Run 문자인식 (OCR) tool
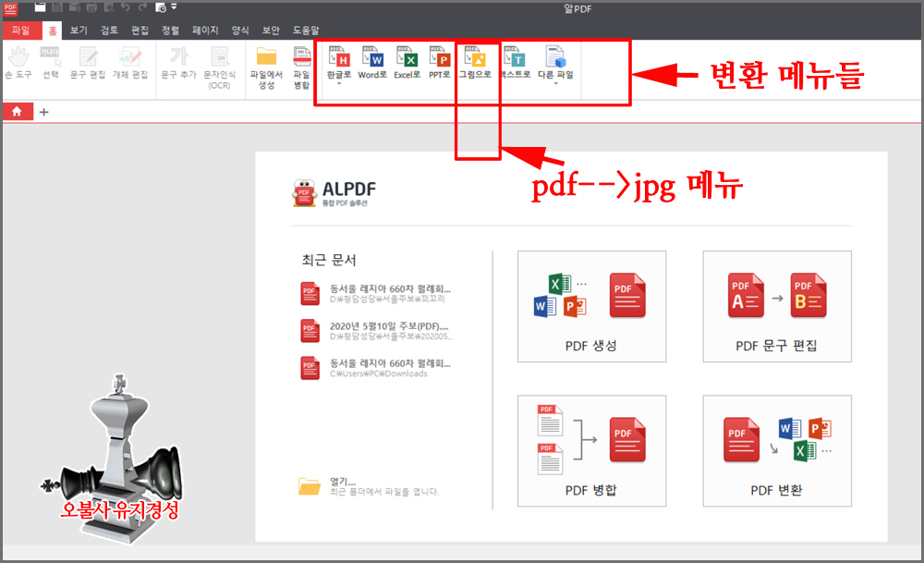Viewport: 924px width, 563px height. tap(219, 67)
